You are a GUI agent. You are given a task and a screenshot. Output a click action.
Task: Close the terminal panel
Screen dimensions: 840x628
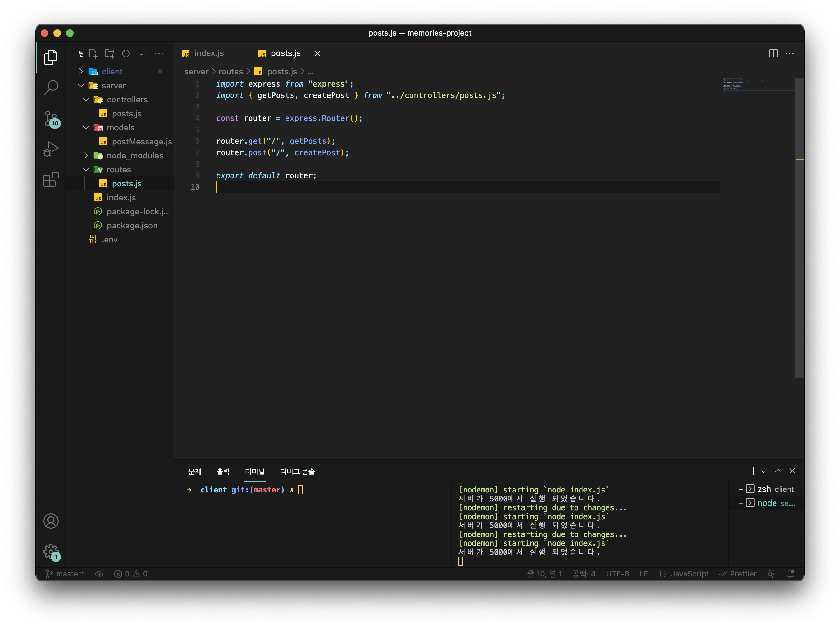[792, 471]
